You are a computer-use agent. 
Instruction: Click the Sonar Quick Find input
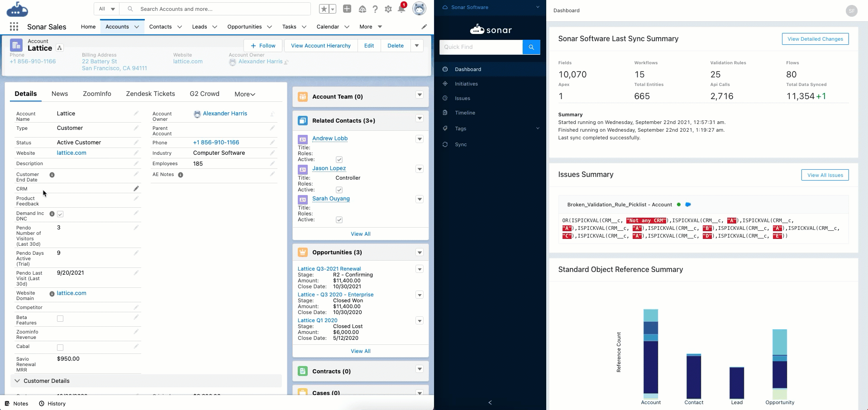point(481,47)
